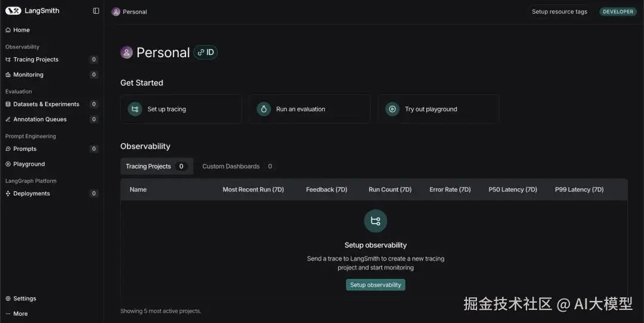Click the Personal avatar in top breadcrumb
The image size is (644, 323).
pos(116,12)
